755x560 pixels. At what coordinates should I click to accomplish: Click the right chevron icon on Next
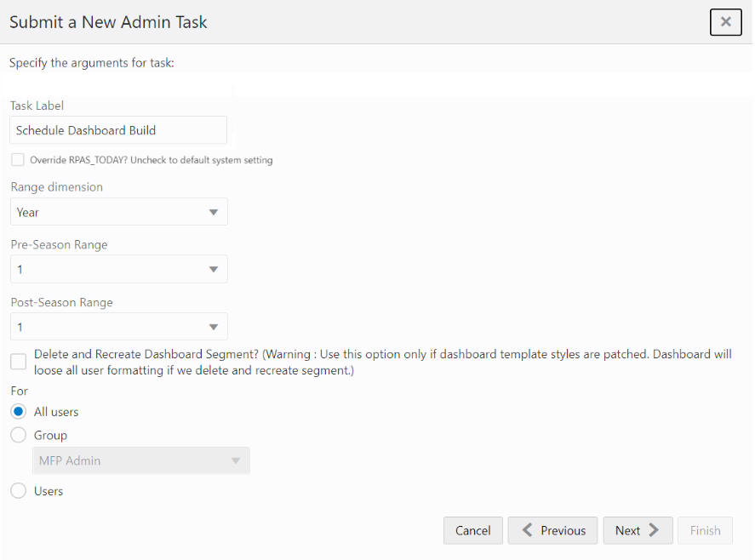click(654, 530)
